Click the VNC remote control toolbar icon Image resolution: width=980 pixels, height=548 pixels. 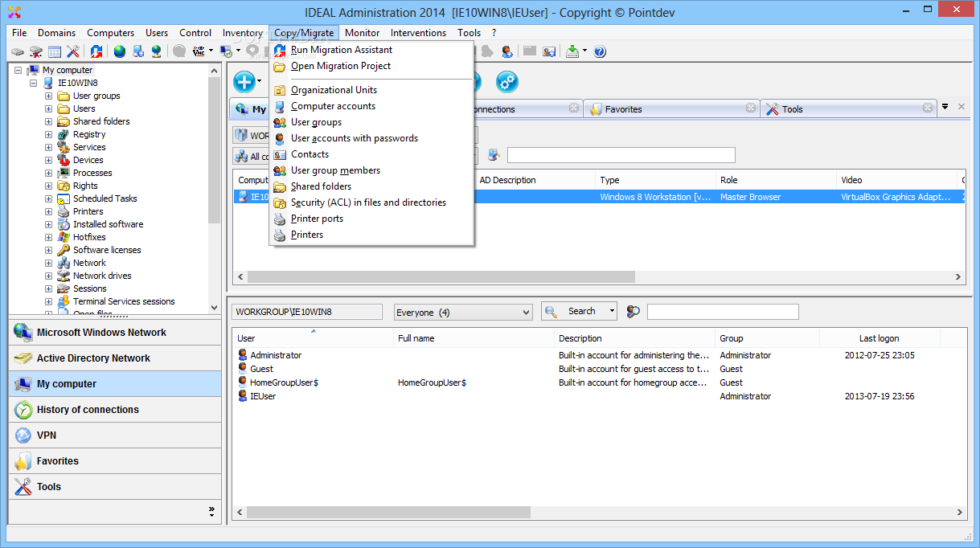(198, 51)
